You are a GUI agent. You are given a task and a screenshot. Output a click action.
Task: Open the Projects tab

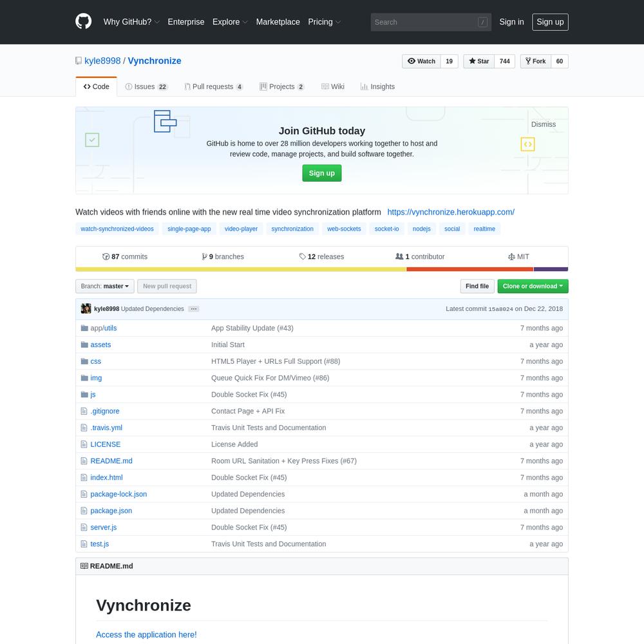[x=282, y=87]
